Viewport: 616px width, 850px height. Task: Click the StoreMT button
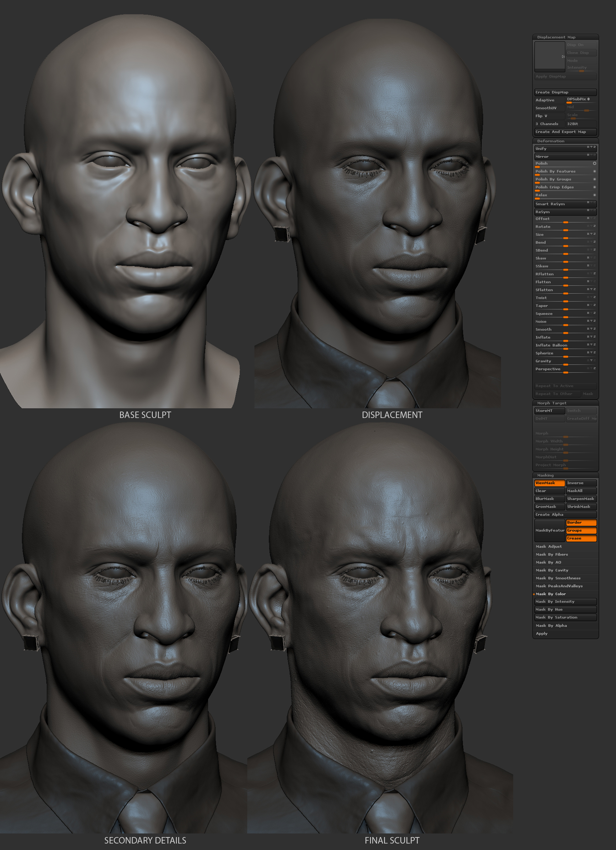point(549,411)
